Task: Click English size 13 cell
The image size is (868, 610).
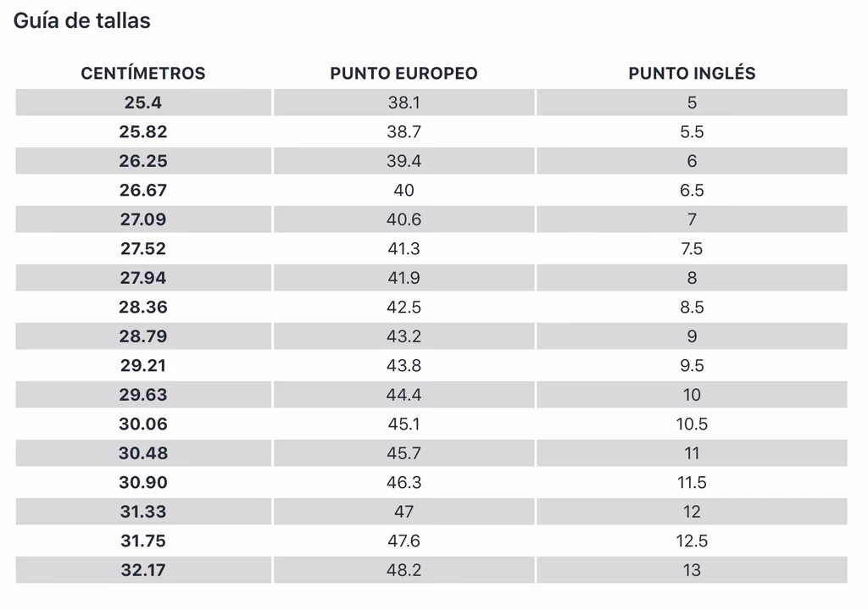Action: click(x=692, y=570)
